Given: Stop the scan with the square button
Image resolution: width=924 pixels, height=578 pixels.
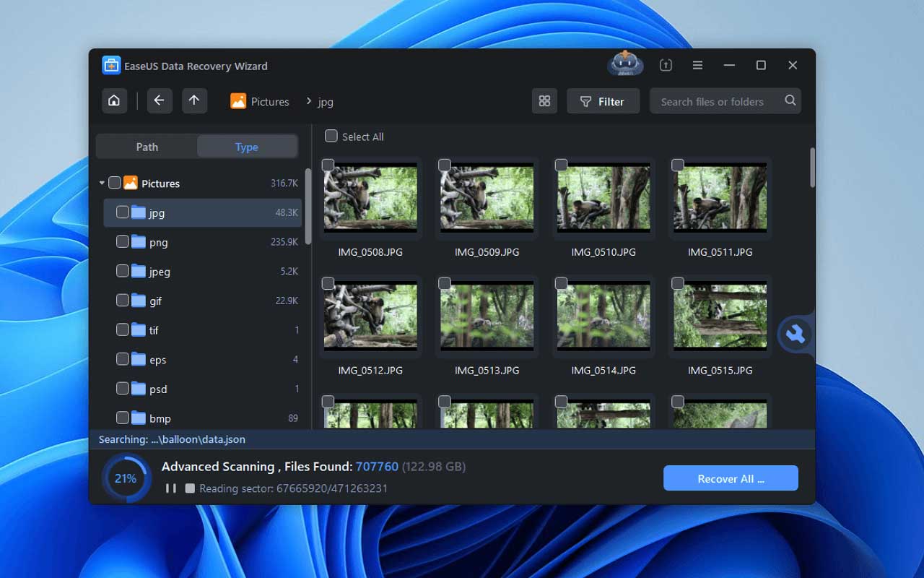Looking at the screenshot, I should pyautogui.click(x=190, y=488).
